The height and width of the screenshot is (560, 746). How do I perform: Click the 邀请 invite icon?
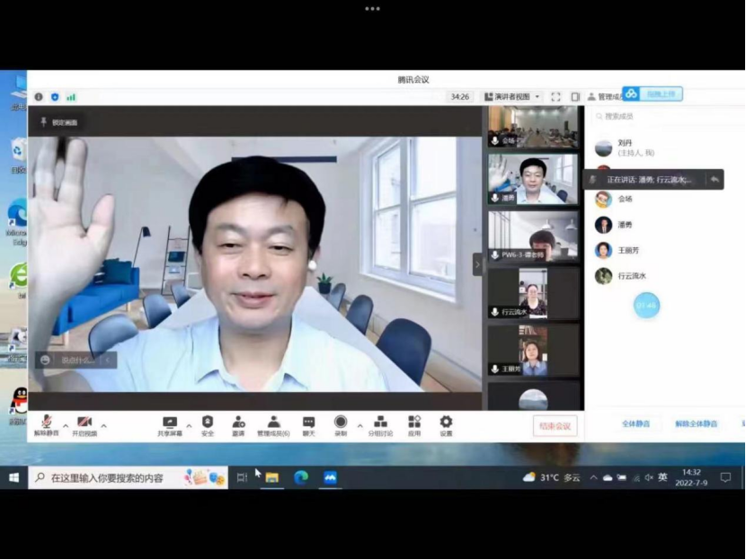[x=238, y=422]
